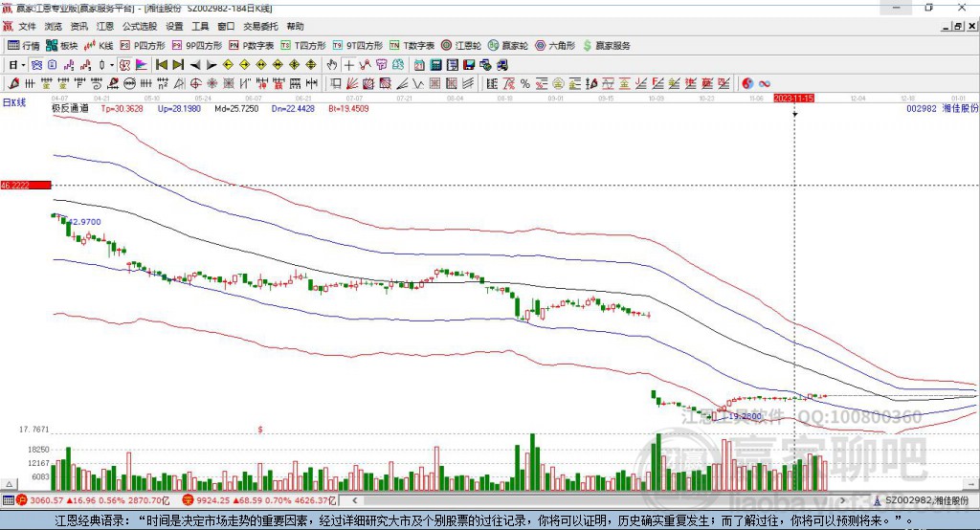Screen dimensions: 980x530
Task: Click the Md=25.7250 value
Action: [236, 108]
